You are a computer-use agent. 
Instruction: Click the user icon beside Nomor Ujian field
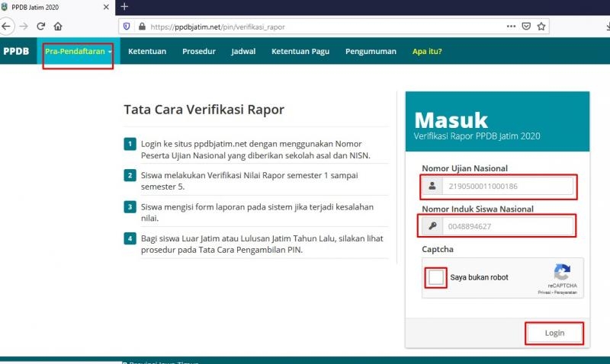tap(432, 186)
